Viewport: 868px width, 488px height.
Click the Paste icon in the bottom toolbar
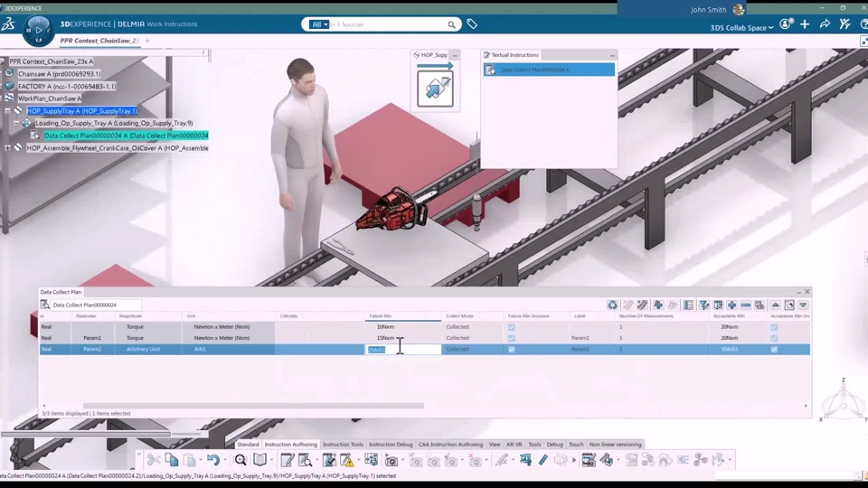pyautogui.click(x=189, y=460)
